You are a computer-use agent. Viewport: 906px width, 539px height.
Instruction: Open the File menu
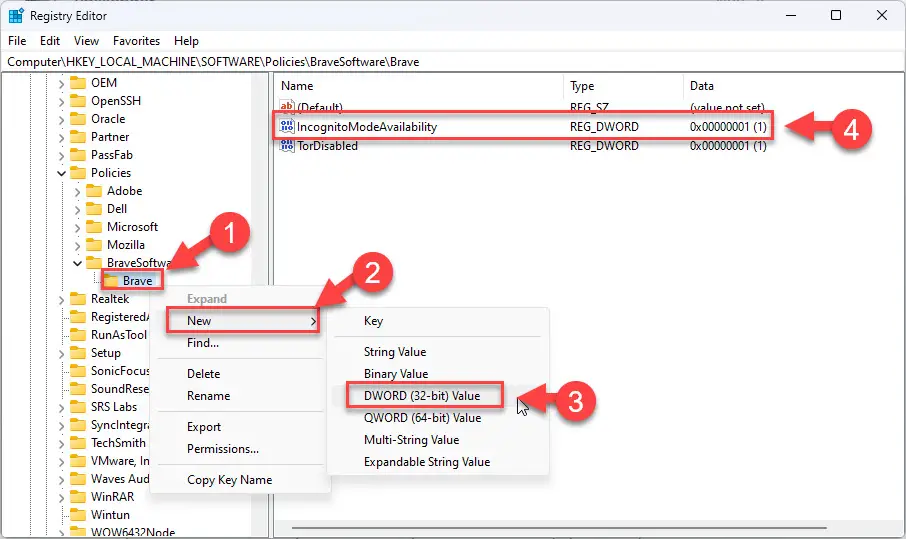pyautogui.click(x=17, y=41)
